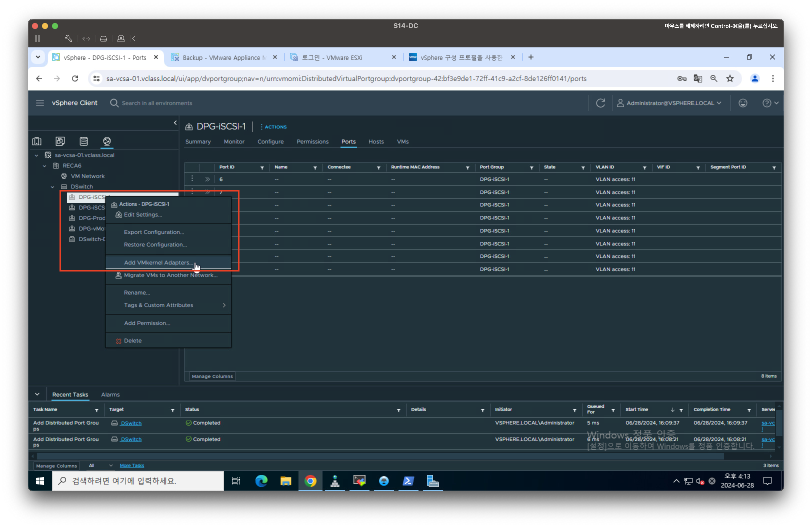Image resolution: width=812 pixels, height=528 pixels.
Task: Collapse the Recent Tasks panel
Action: point(37,394)
